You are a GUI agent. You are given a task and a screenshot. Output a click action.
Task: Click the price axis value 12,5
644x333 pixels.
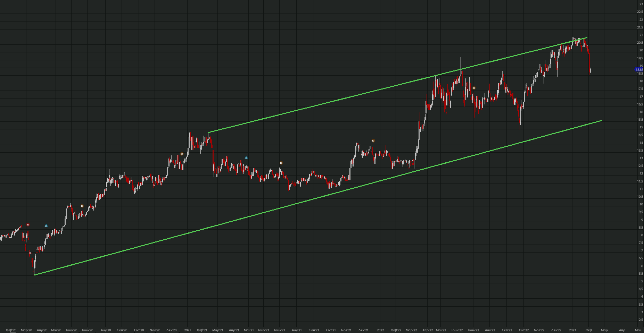[x=640, y=166]
